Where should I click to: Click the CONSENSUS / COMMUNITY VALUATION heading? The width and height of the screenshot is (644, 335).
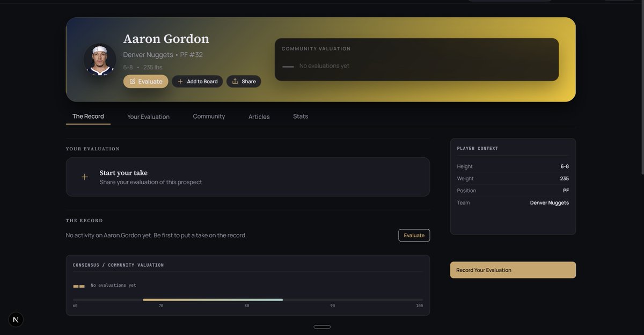pyautogui.click(x=119, y=265)
